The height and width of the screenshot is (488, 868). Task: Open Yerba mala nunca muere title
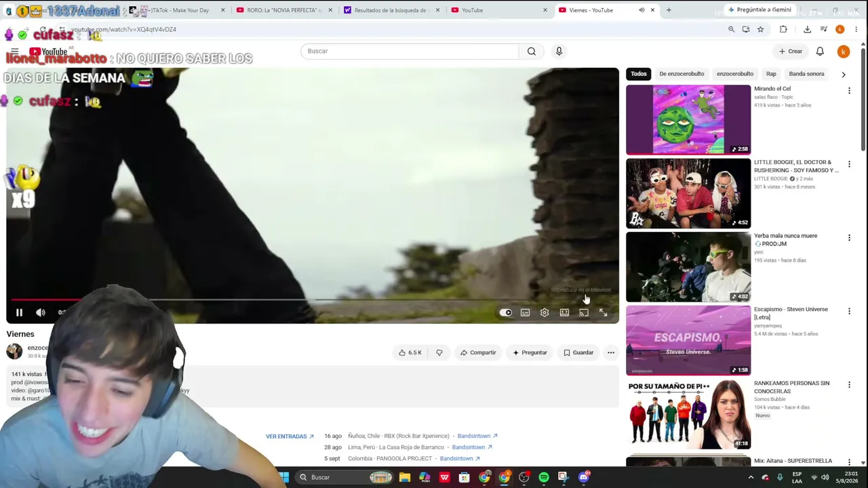[x=786, y=240]
